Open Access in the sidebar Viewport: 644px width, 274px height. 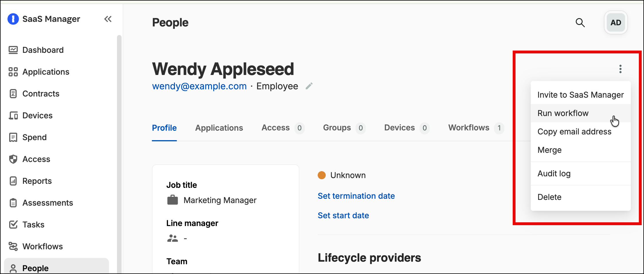(29, 159)
